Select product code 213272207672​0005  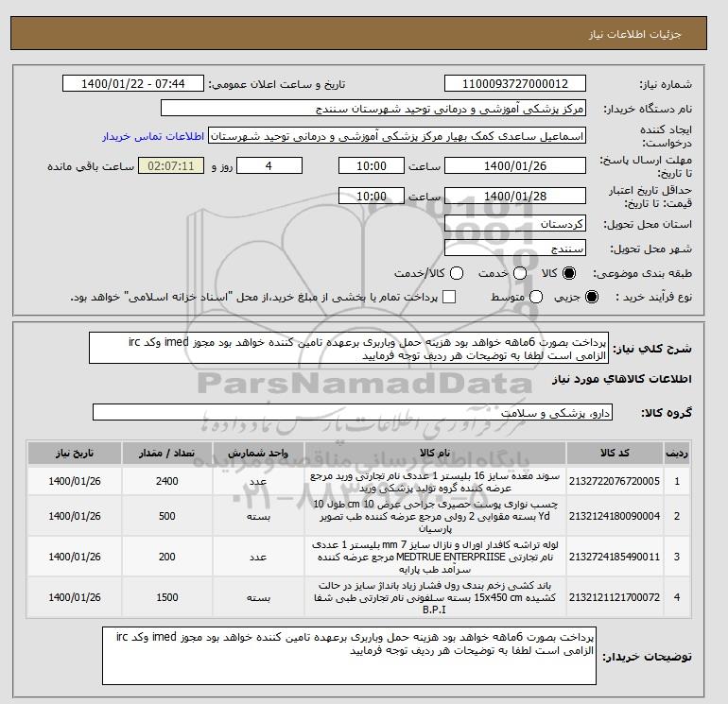(x=615, y=481)
